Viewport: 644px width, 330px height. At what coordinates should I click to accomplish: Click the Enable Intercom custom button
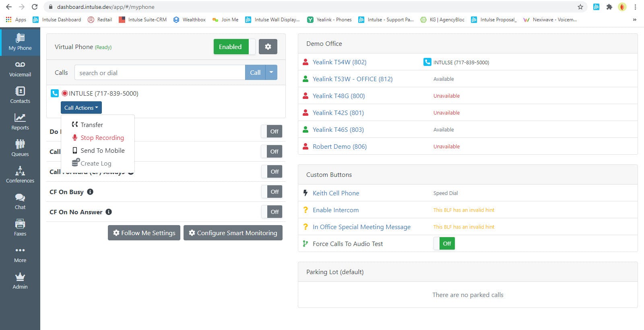click(x=336, y=210)
